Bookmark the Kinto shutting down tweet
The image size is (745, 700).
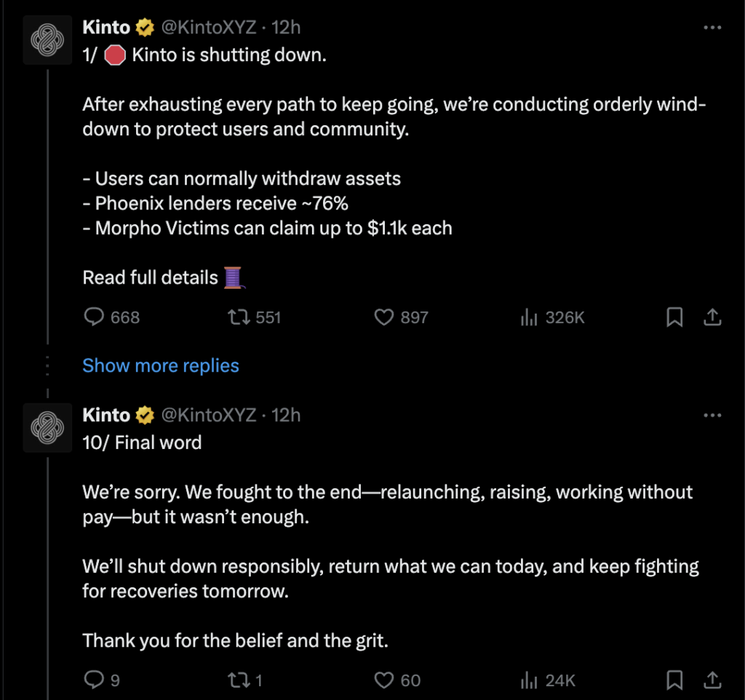tap(674, 317)
